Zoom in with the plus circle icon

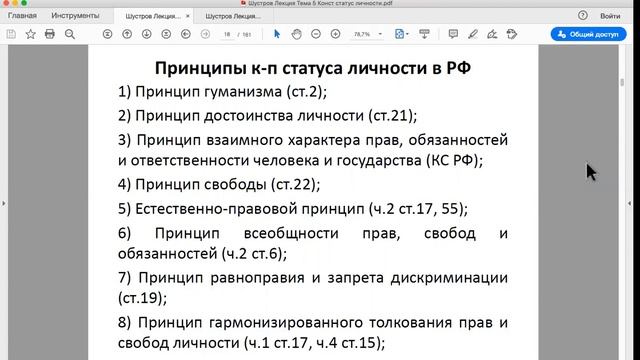click(x=336, y=34)
